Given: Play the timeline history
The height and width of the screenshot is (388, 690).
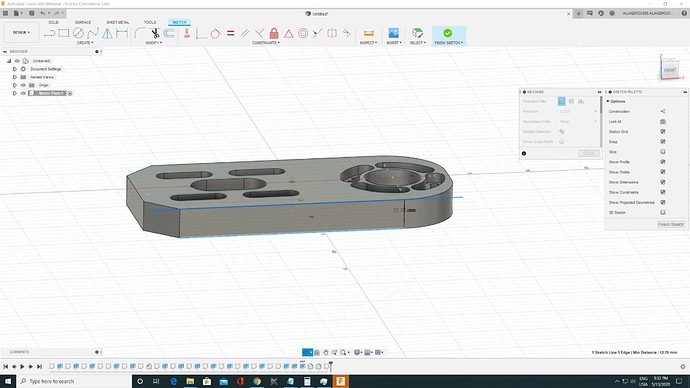Looking at the screenshot, I should (x=22, y=366).
